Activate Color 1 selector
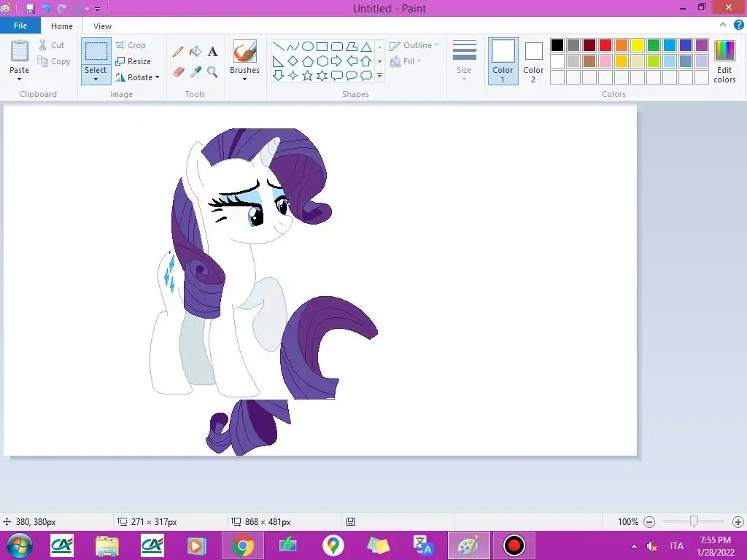 pyautogui.click(x=503, y=61)
